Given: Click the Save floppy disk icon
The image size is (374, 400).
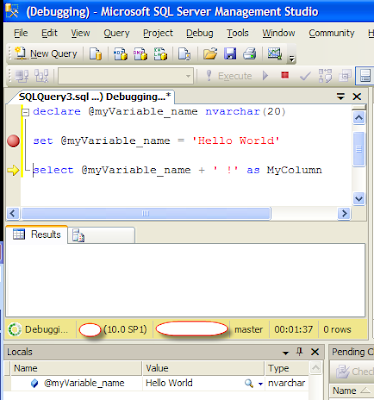Looking at the screenshot, I should [230, 53].
